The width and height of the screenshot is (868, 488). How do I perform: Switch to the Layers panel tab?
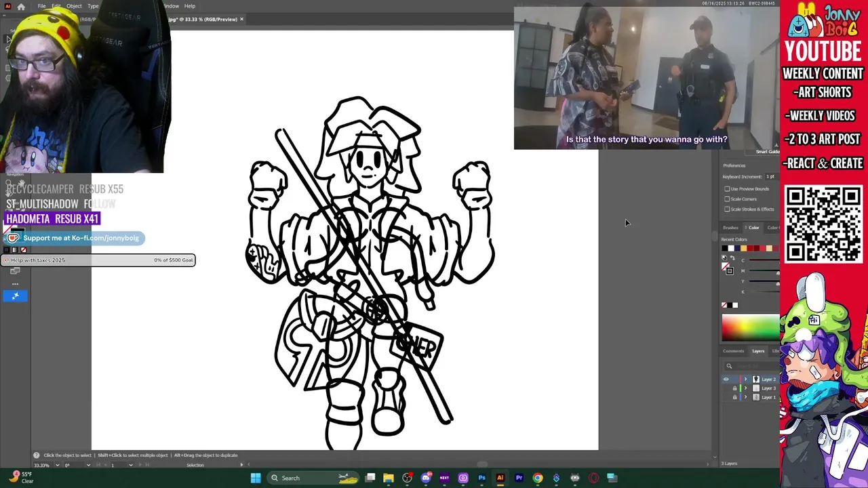(x=758, y=351)
